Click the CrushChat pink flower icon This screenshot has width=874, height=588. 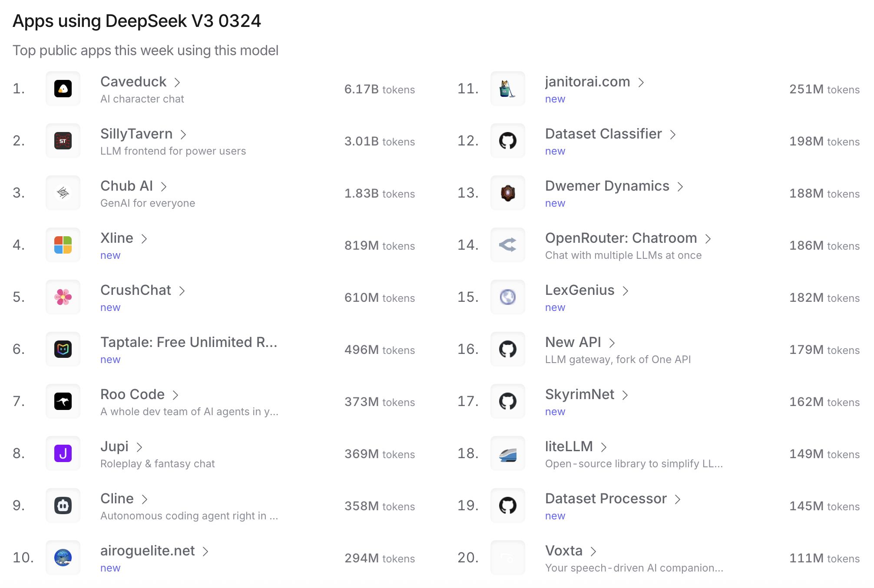tap(63, 297)
